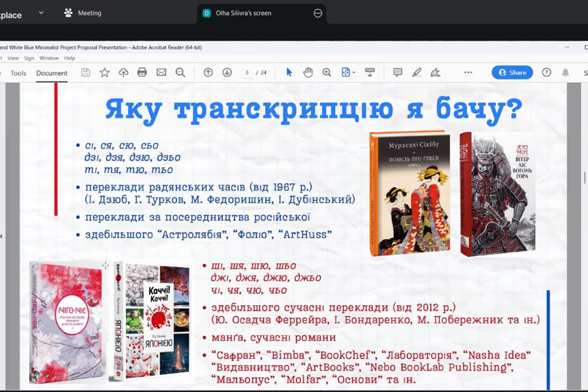
Task: Click the page number input field
Action: point(248,73)
